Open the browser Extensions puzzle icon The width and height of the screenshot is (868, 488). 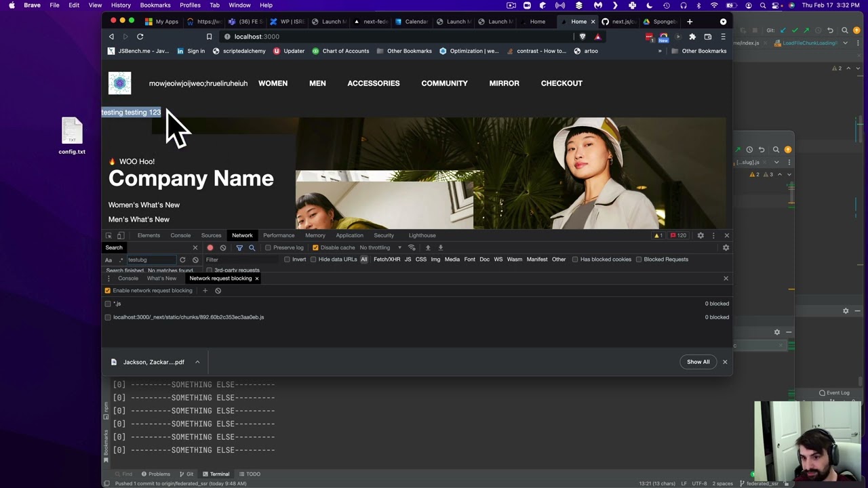[x=692, y=37]
